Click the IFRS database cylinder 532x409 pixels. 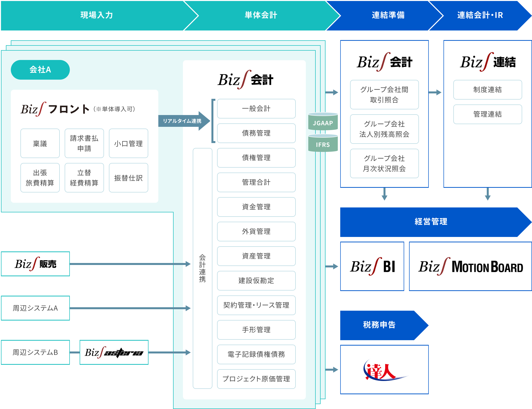pyautogui.click(x=323, y=143)
